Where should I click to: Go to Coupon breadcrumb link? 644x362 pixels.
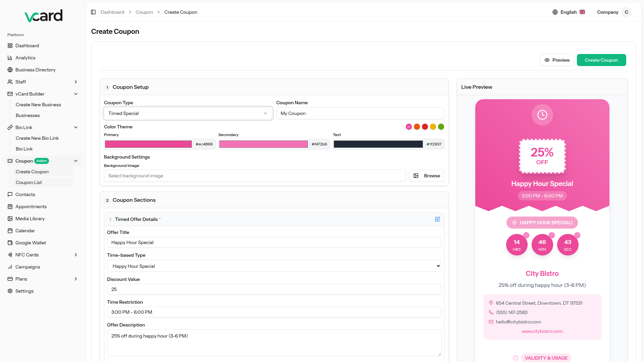tap(144, 12)
